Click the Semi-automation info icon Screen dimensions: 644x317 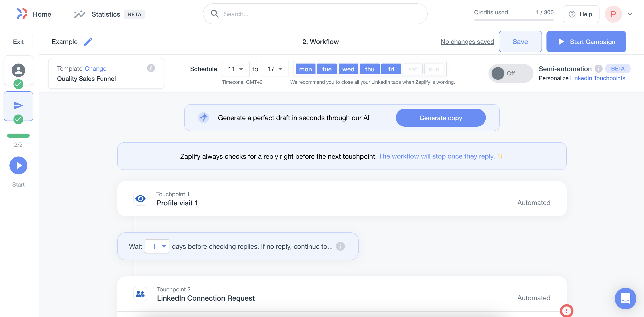pos(598,69)
